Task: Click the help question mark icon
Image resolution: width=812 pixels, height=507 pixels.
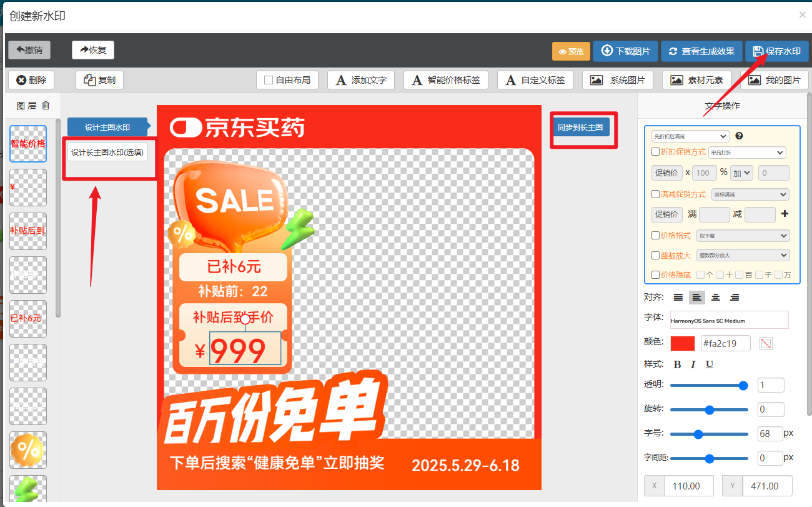Action: [739, 136]
